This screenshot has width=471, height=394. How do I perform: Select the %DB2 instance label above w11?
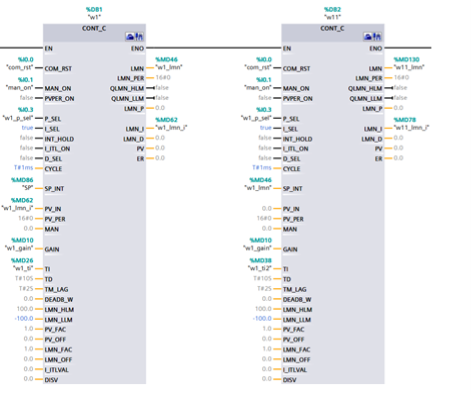click(333, 10)
